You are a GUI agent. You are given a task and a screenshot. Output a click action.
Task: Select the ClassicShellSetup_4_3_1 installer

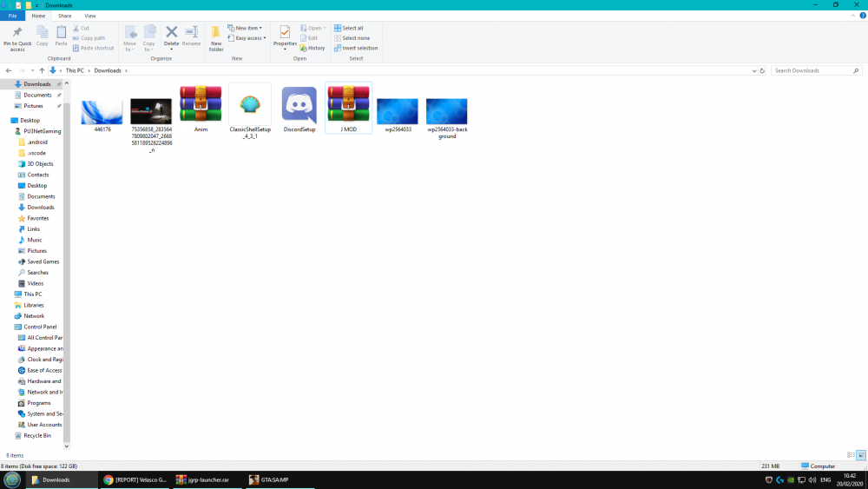pos(250,112)
